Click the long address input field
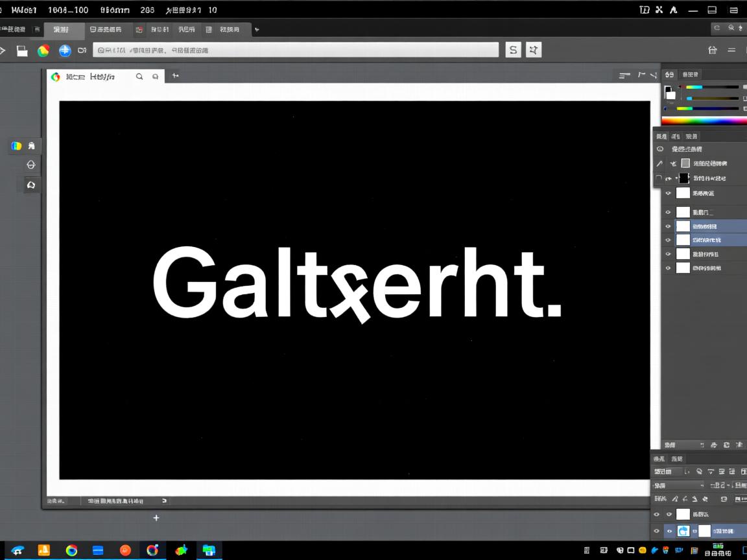This screenshot has height=560, width=747. pos(296,50)
